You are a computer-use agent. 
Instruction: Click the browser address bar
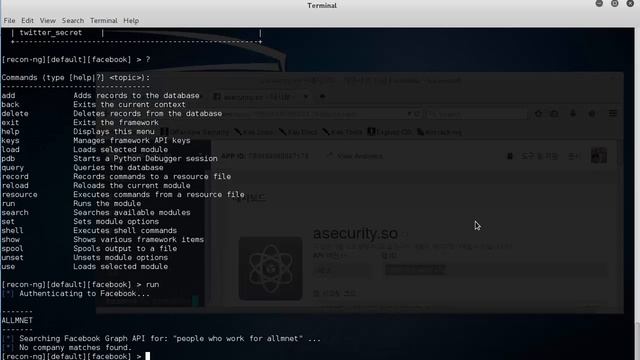314,114
